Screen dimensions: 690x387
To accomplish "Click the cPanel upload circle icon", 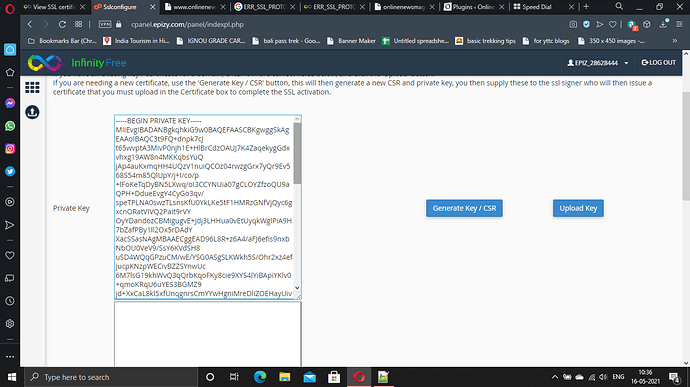I will tap(32, 112).
